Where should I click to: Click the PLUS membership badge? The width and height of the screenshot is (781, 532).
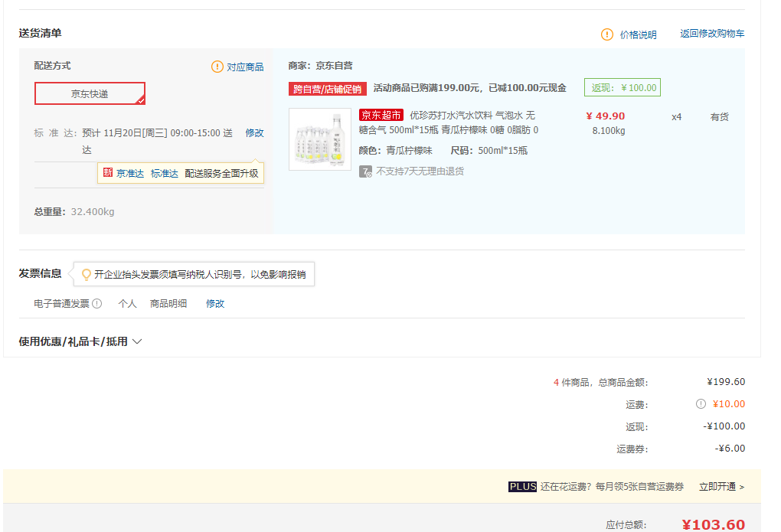click(x=522, y=487)
